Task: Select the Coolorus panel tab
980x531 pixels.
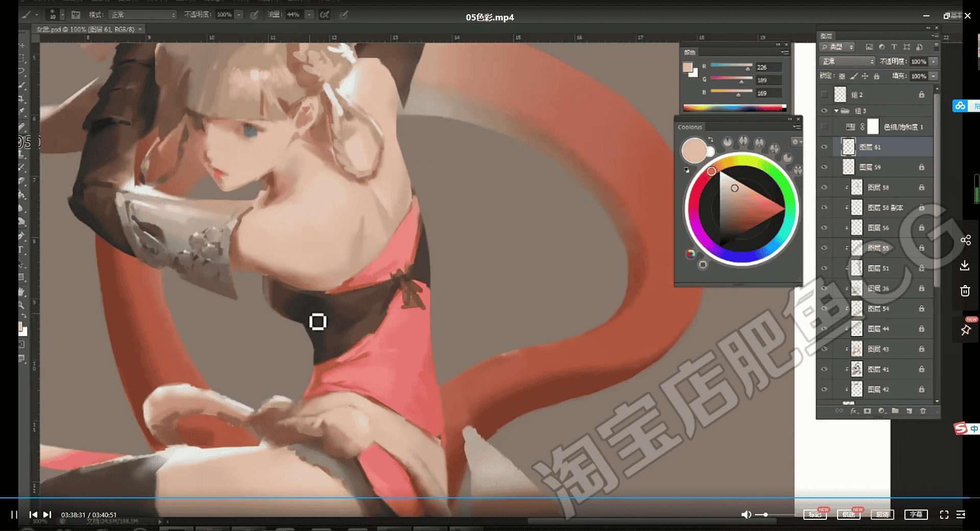Action: pos(690,127)
